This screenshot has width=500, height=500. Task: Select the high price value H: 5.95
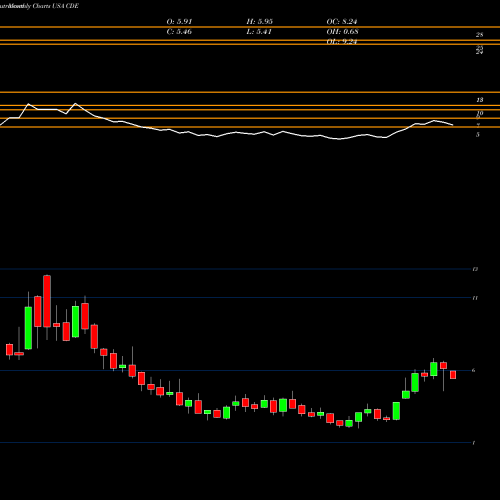click(x=259, y=22)
